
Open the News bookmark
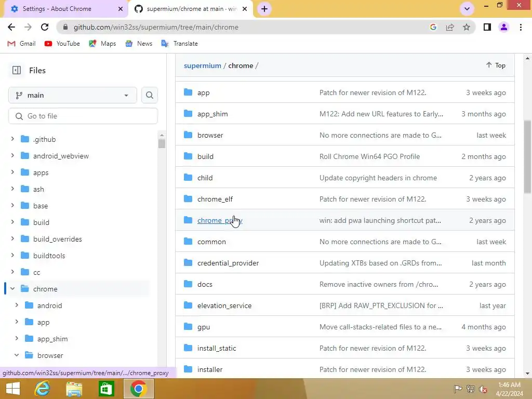pos(138,44)
